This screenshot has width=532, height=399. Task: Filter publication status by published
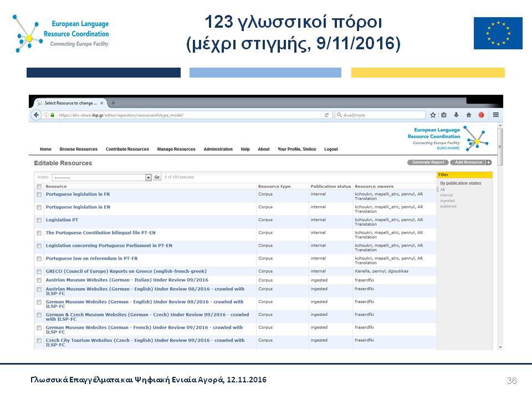coord(448,206)
